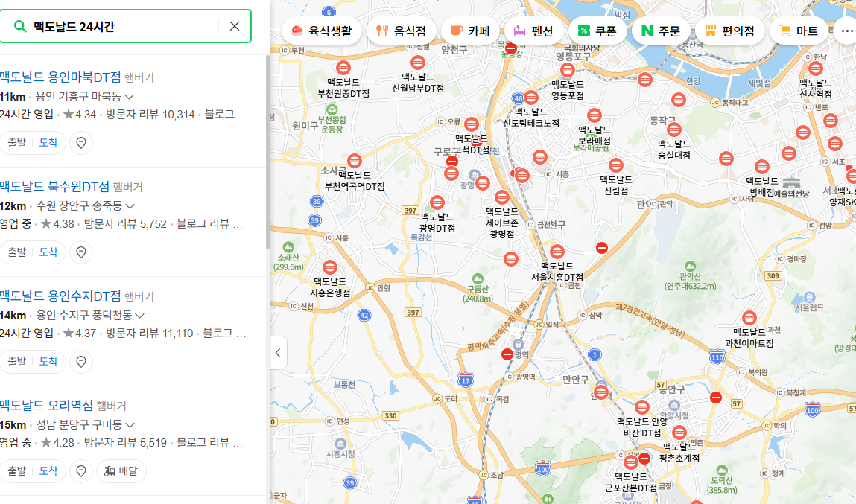Set 용인수지DT점 as 출발 point

17,362
